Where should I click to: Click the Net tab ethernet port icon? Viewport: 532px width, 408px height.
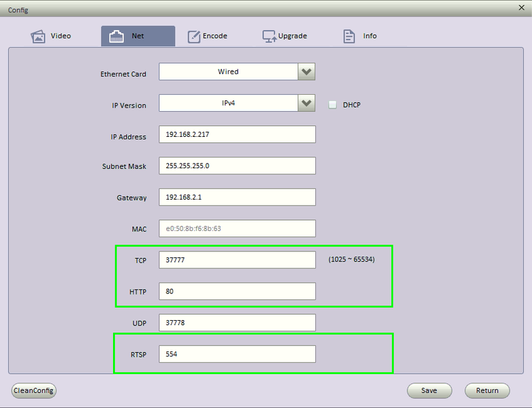click(x=116, y=36)
